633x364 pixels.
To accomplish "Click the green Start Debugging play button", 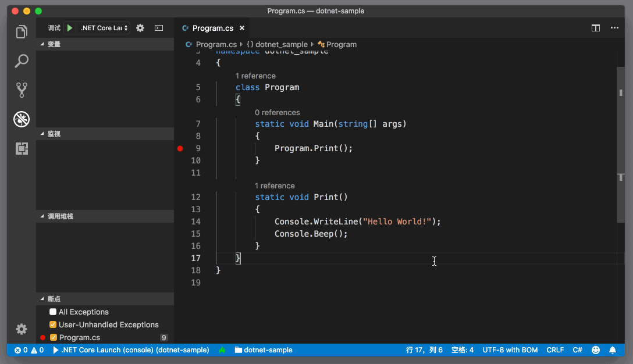I will pyautogui.click(x=70, y=28).
